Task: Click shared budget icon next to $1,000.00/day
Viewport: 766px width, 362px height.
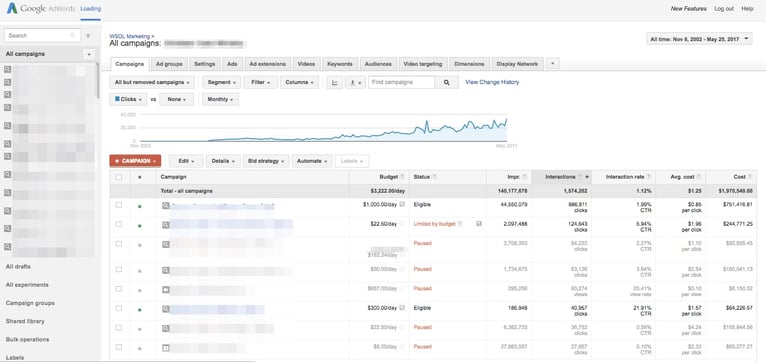Action: [402, 205]
